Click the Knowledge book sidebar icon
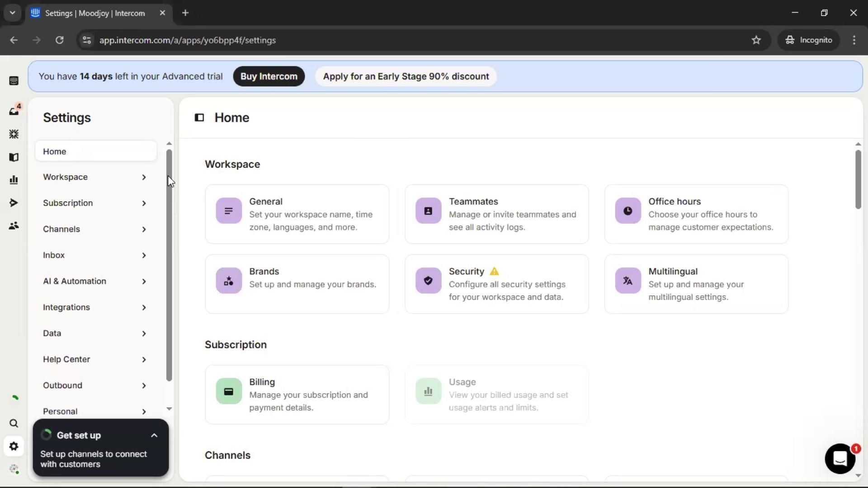 [x=14, y=157]
